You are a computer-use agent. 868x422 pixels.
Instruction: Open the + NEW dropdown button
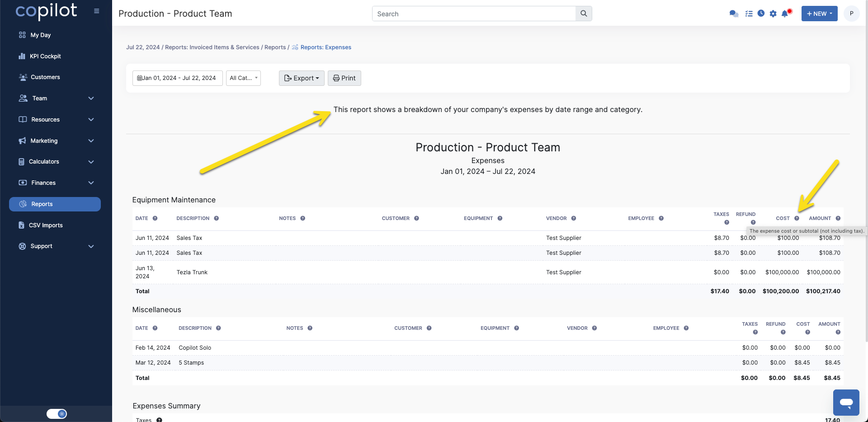click(x=819, y=14)
